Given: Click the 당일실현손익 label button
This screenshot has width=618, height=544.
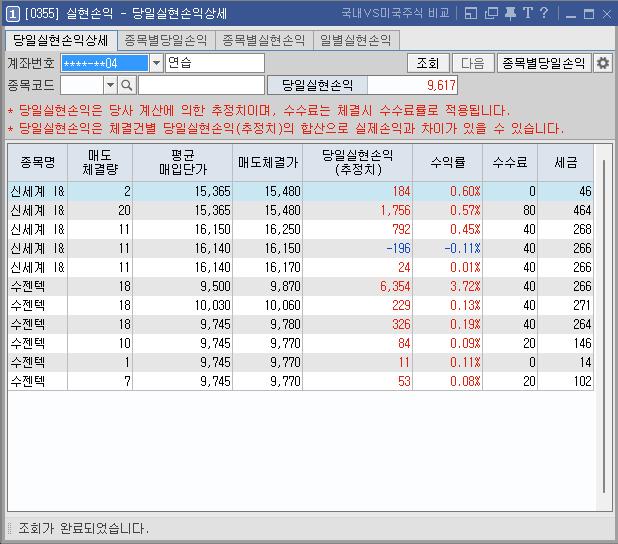Looking at the screenshot, I should 317,85.
